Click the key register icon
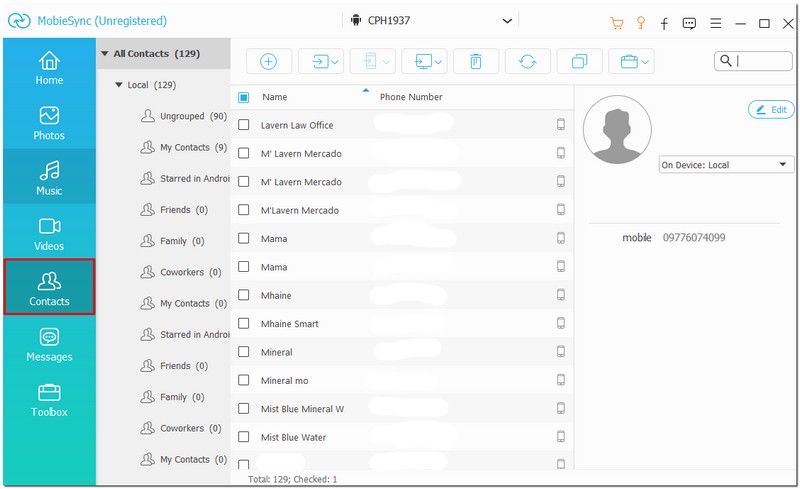The image size is (800, 489). click(x=641, y=22)
